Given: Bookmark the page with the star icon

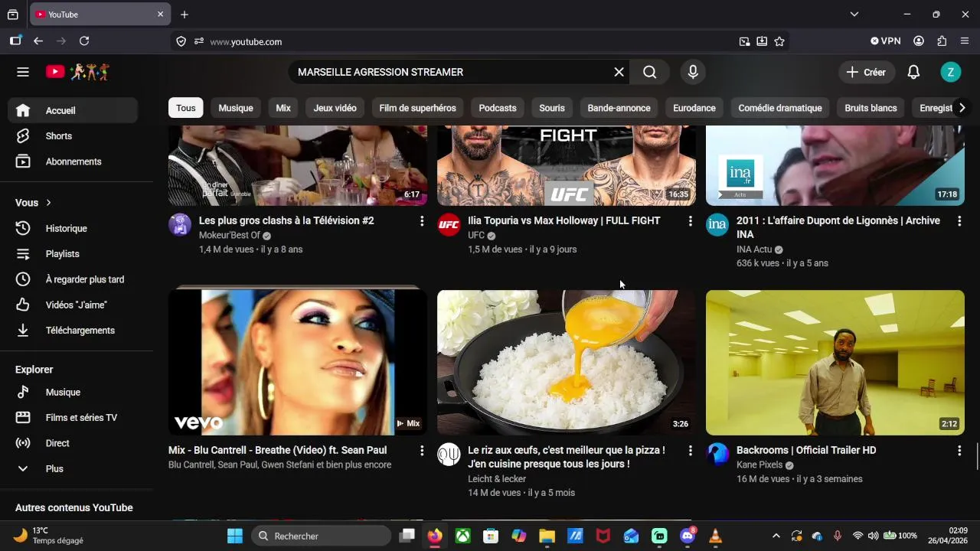Looking at the screenshot, I should (x=779, y=41).
